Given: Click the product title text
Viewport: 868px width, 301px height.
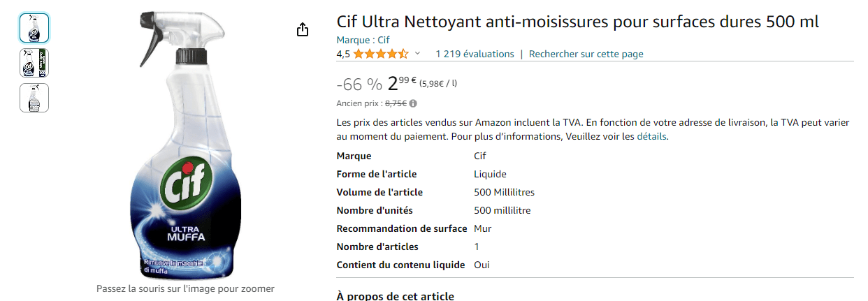Looking at the screenshot, I should [x=577, y=22].
